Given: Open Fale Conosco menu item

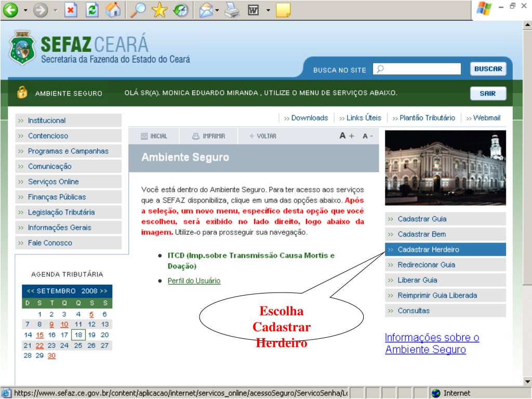Looking at the screenshot, I should pyautogui.click(x=68, y=243).
